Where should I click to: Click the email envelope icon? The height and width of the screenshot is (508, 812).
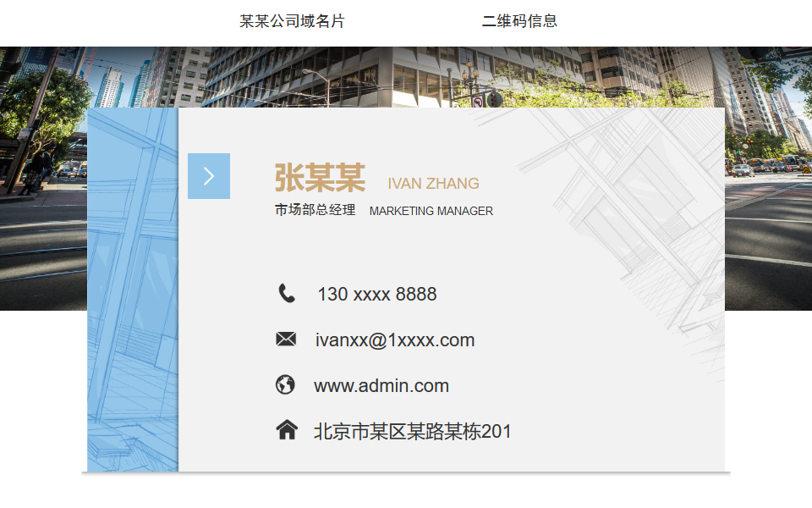[x=286, y=340]
